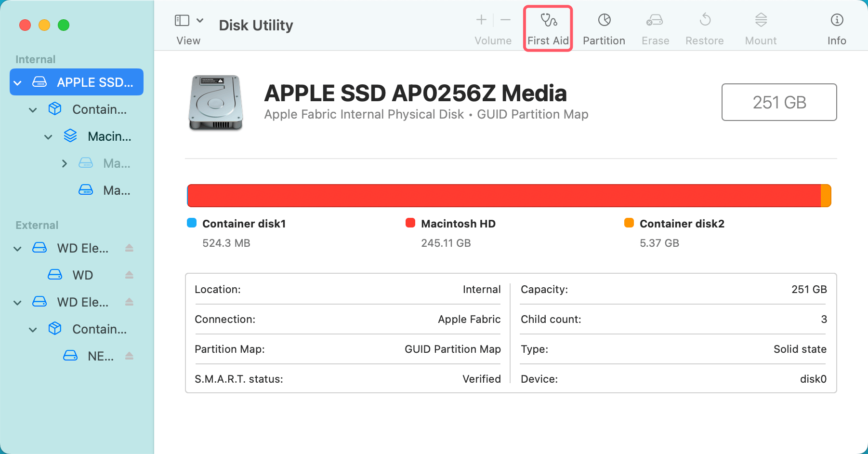The image size is (868, 454).
Task: Click the Restore icon
Action: [704, 27]
